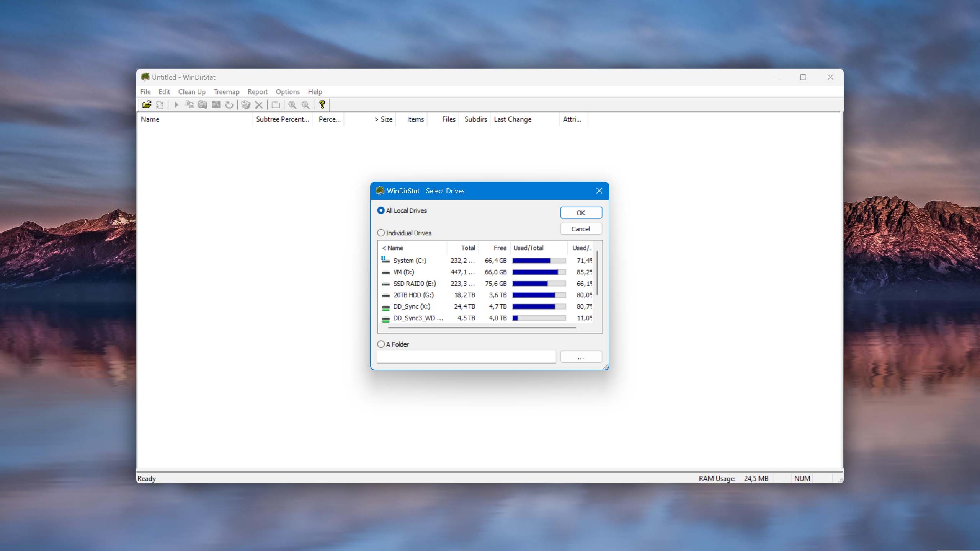Click the DD_Sync (X:) network drive icon

(385, 307)
